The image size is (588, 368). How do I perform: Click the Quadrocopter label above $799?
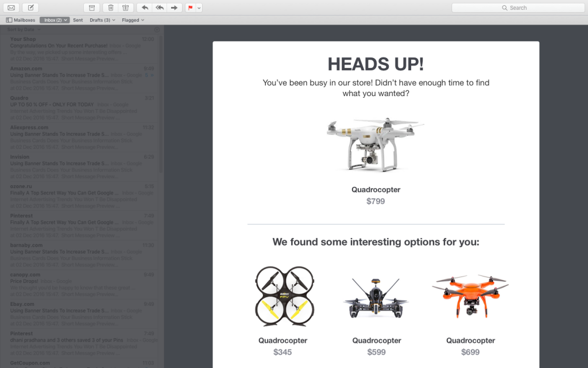(376, 190)
